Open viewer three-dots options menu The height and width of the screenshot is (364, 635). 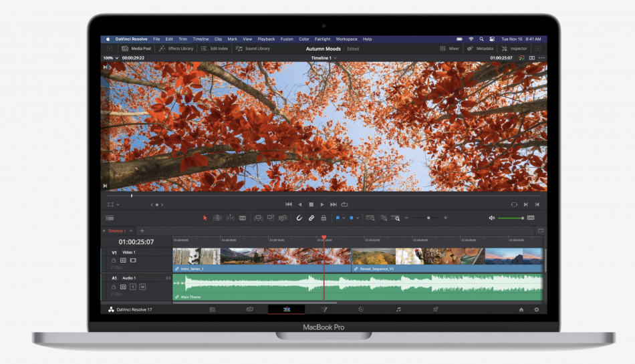[542, 58]
